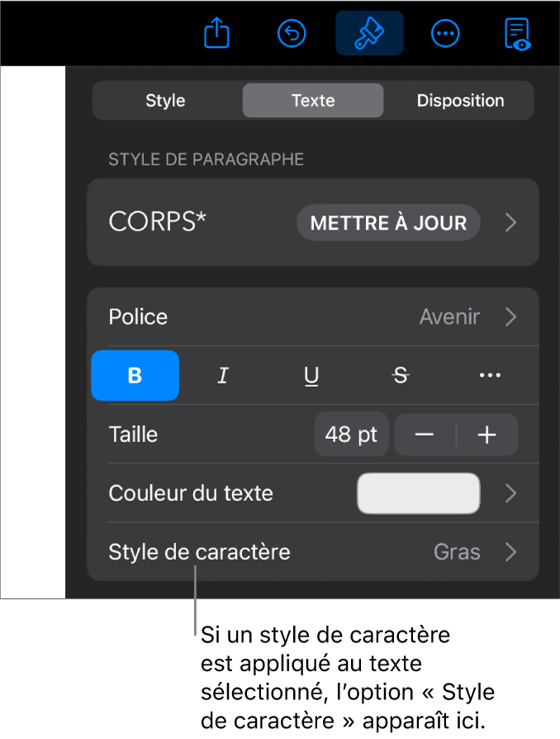Toggle Strikethrough formatting
560x739 pixels.
tap(401, 376)
